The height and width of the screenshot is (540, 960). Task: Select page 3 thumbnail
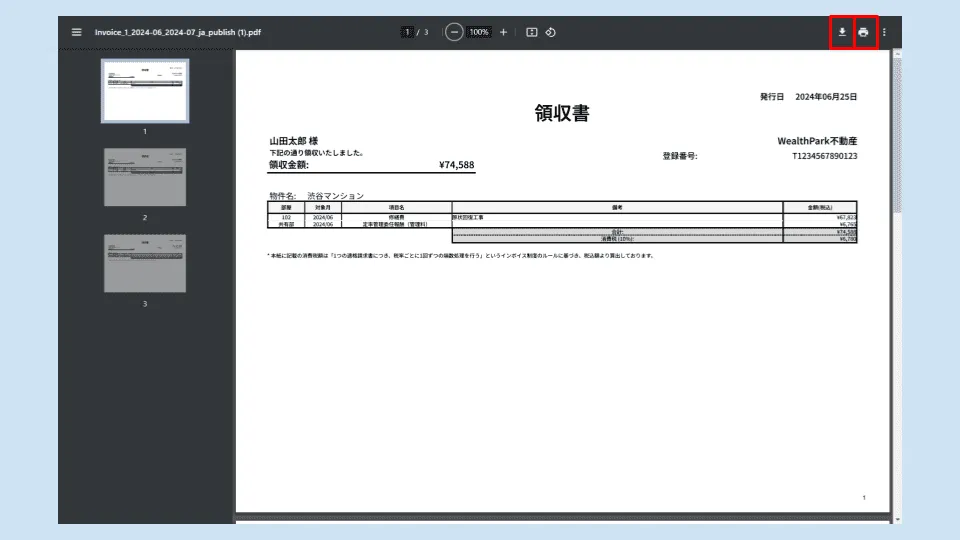coord(145,263)
